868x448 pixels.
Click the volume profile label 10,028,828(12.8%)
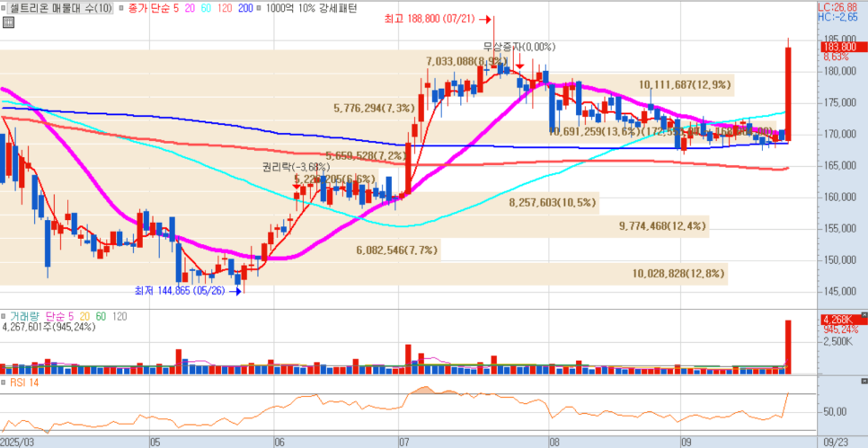point(678,273)
